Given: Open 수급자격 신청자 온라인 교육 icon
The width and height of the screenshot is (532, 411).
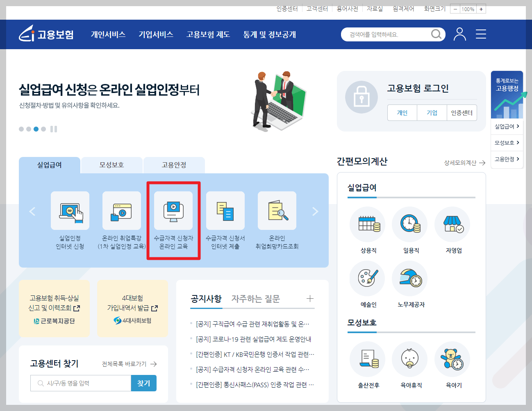Looking at the screenshot, I should 173,211.
